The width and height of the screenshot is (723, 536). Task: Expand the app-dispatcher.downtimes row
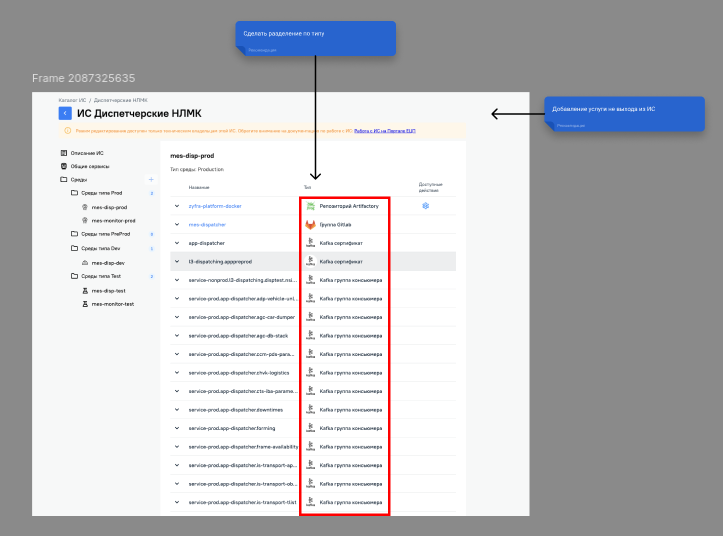pos(177,410)
